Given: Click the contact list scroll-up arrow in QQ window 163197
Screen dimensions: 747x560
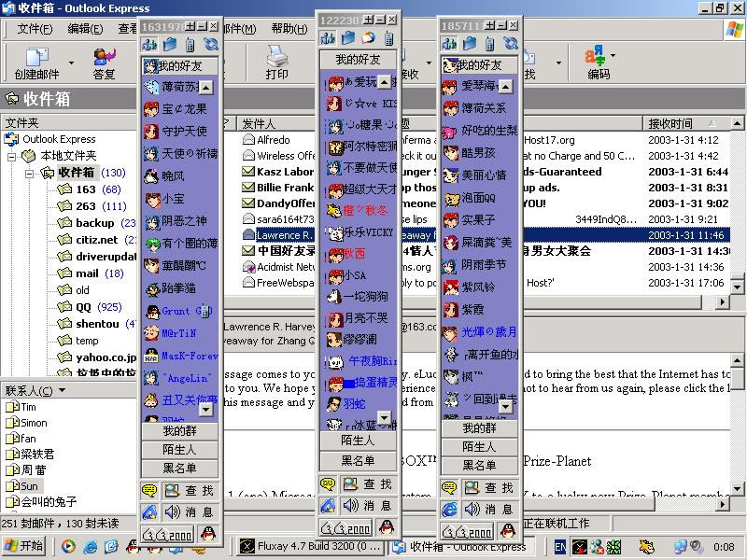Looking at the screenshot, I should click(205, 88).
